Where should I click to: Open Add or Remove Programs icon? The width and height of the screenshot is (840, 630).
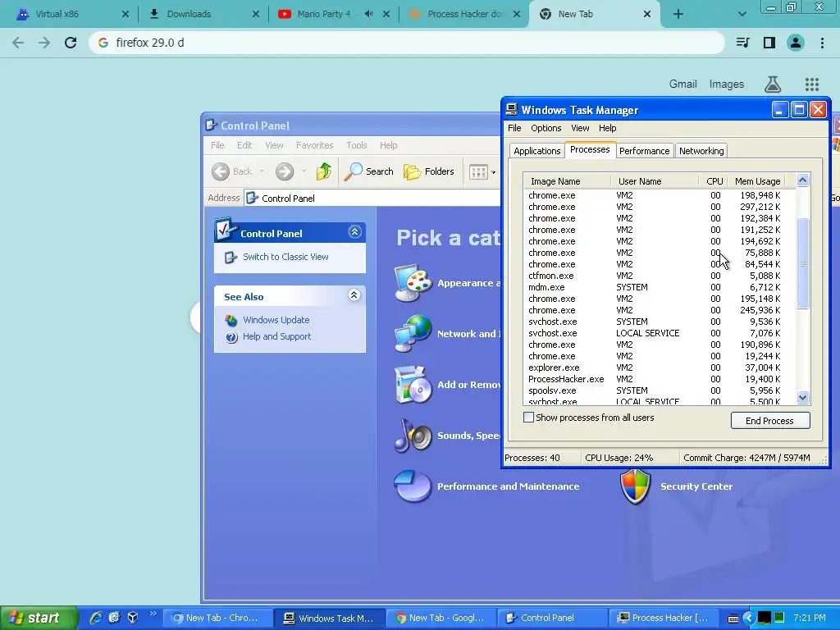(413, 384)
